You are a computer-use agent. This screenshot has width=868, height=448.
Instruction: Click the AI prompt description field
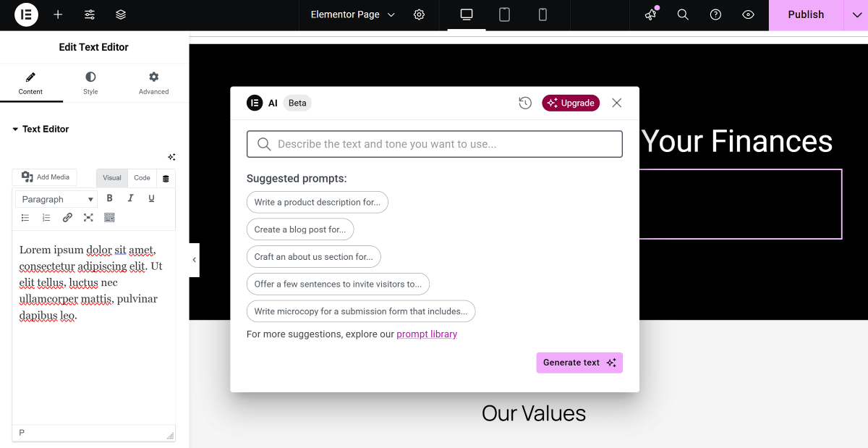click(434, 144)
